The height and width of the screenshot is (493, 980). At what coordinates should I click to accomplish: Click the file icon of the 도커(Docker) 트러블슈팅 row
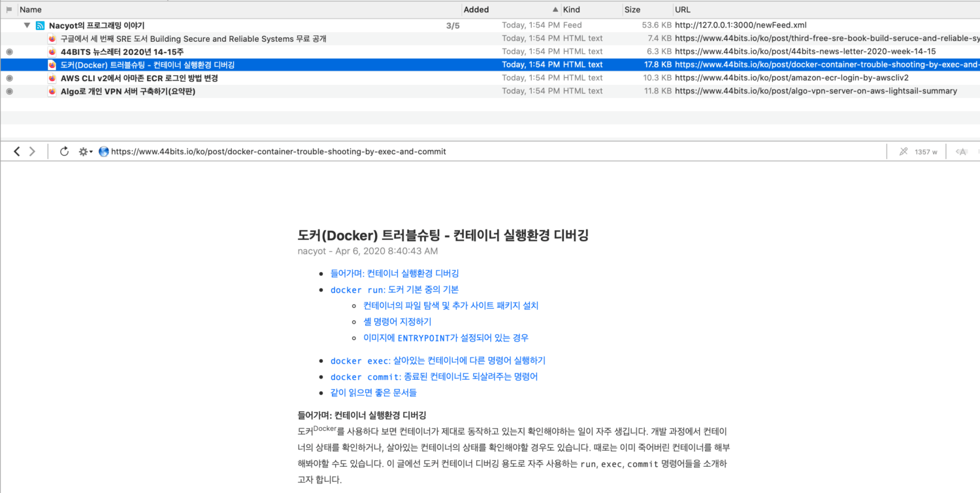52,65
